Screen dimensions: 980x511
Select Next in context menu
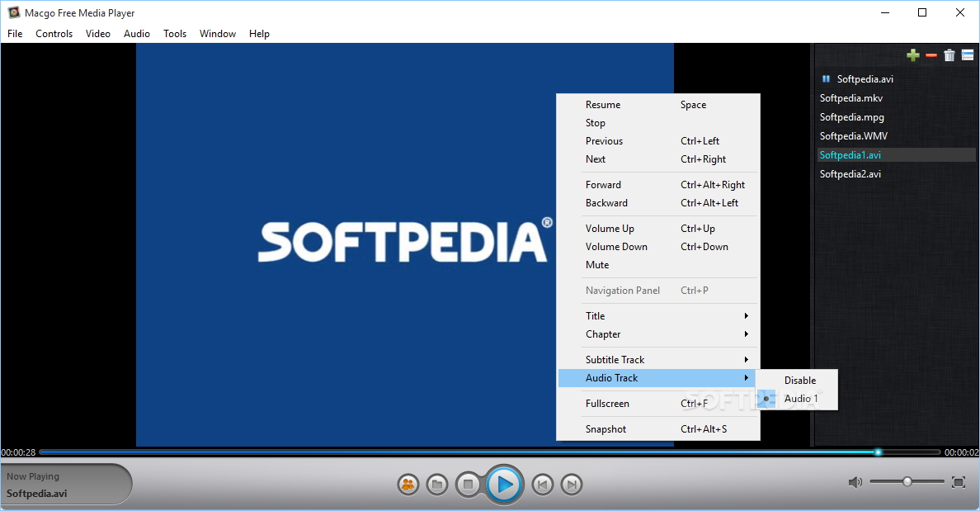(x=658, y=159)
